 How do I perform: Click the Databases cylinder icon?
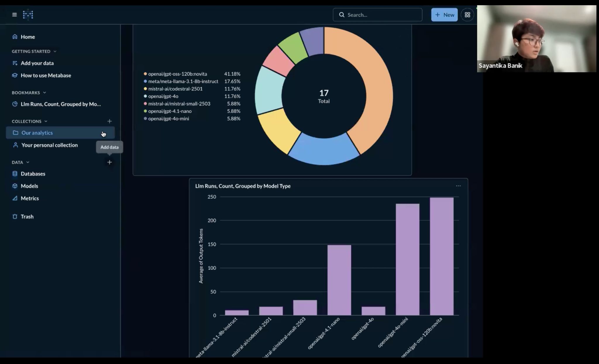click(x=15, y=173)
